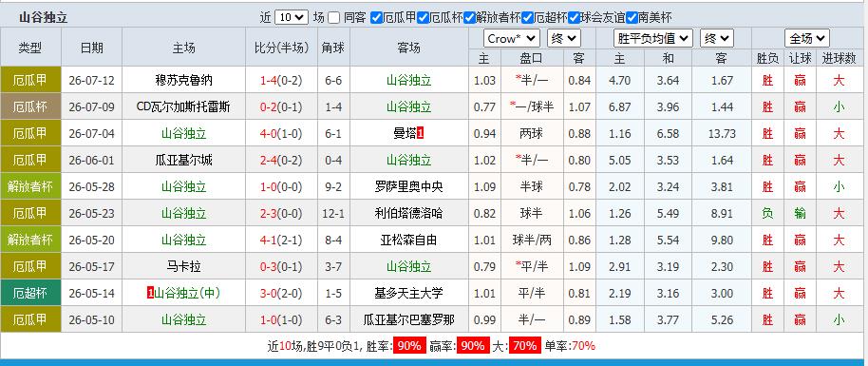Click the 让球 column header
This screenshot has width=868, height=366.
[x=800, y=58]
